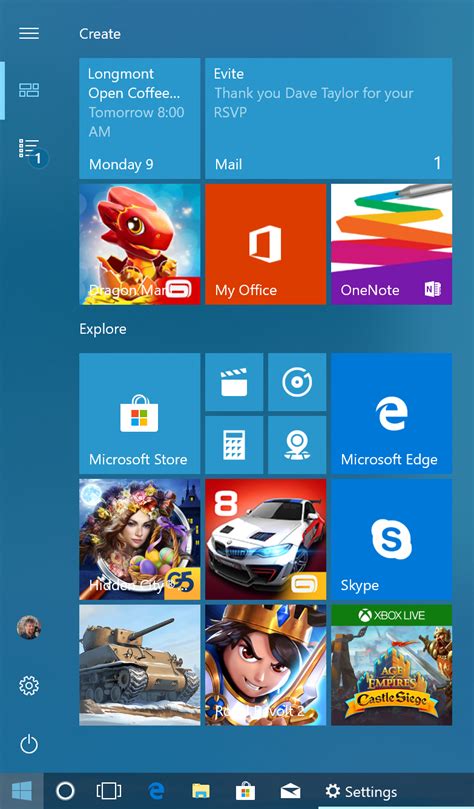Click the Windows Start button
The width and height of the screenshot is (474, 809).
click(22, 790)
